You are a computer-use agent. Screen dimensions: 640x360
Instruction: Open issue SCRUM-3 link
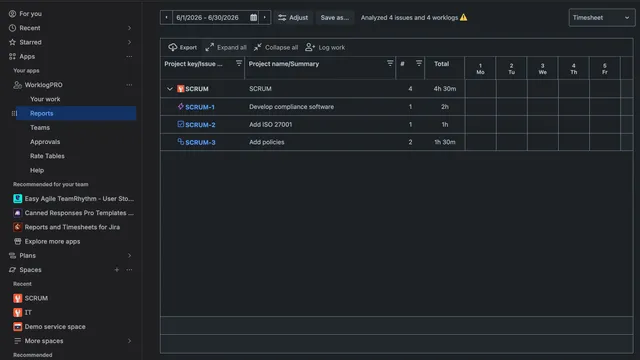coord(200,142)
